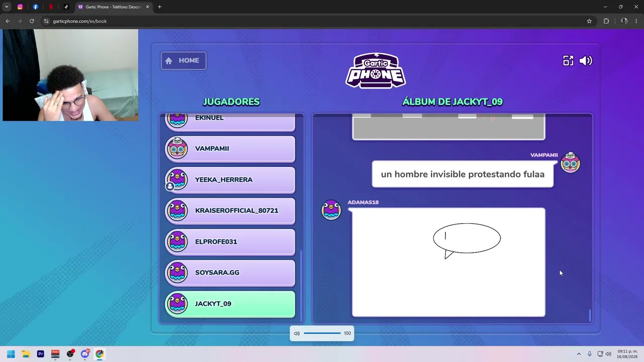Image resolution: width=644 pixels, height=362 pixels.
Task: Open Adobe Premiere Pro from the taskbar
Action: 40,354
